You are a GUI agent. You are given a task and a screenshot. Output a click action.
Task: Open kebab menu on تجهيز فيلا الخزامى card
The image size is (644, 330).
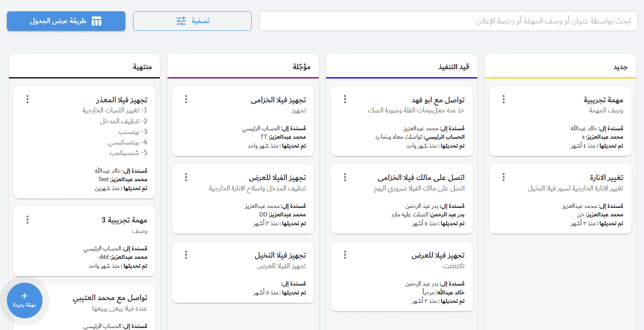click(186, 99)
